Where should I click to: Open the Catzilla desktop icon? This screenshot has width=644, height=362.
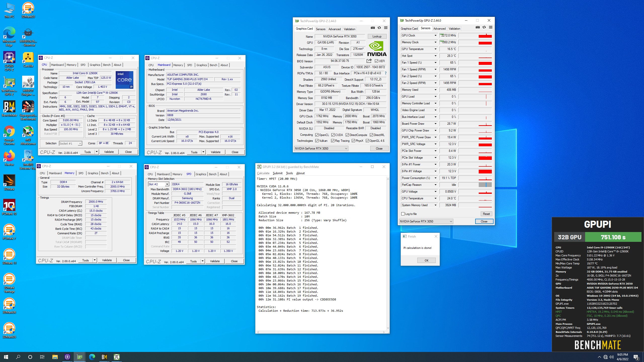click(x=28, y=60)
